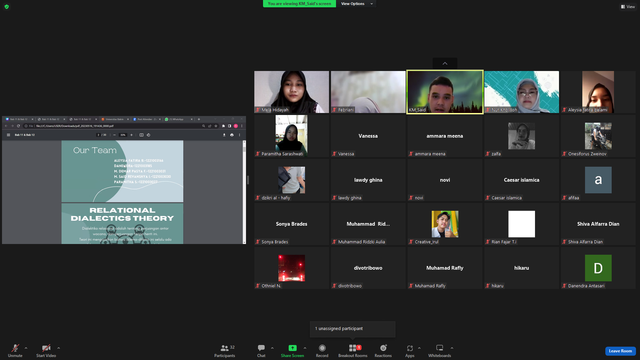Image resolution: width=640 pixels, height=360 pixels.
Task: Click the PDF fit-to-page icon
Action: [x=141, y=135]
